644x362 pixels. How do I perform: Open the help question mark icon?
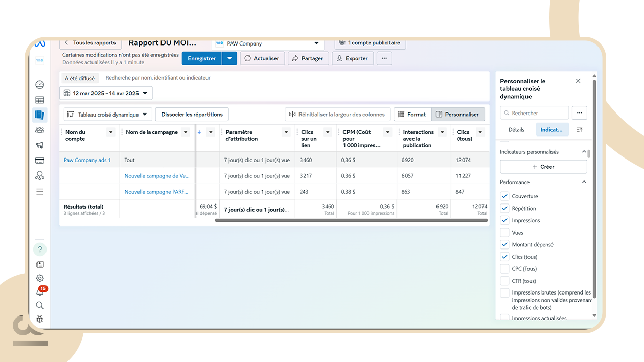tap(40, 250)
